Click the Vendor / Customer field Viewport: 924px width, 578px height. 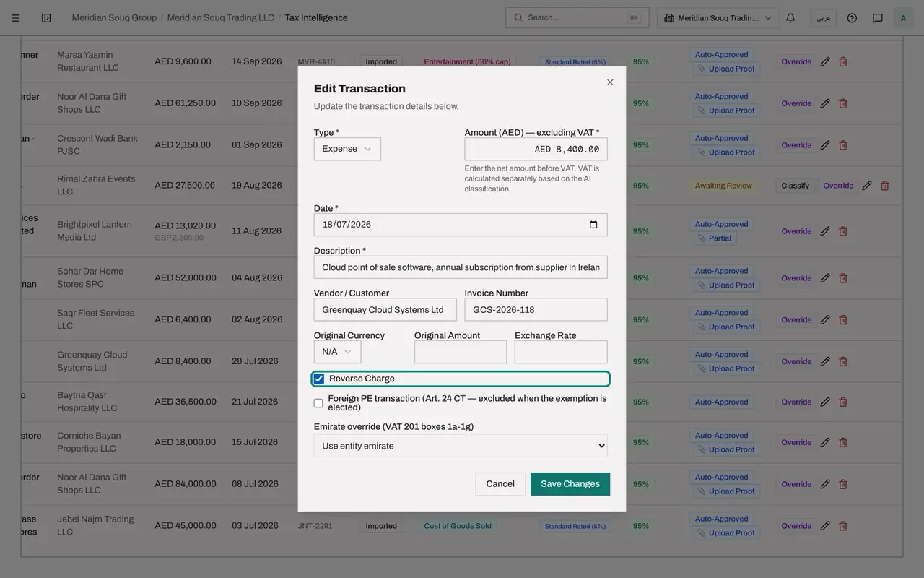(385, 309)
